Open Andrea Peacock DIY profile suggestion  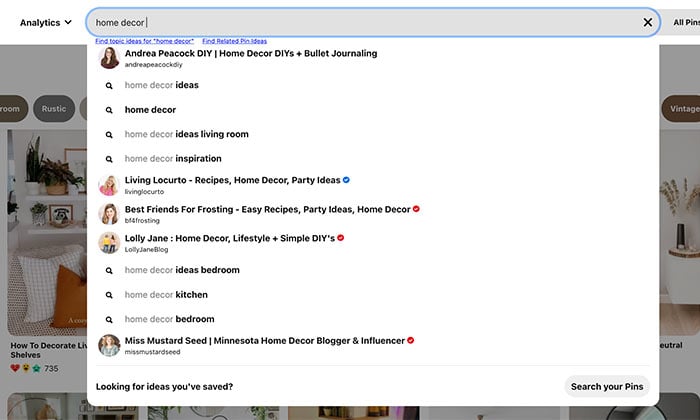[x=251, y=58]
